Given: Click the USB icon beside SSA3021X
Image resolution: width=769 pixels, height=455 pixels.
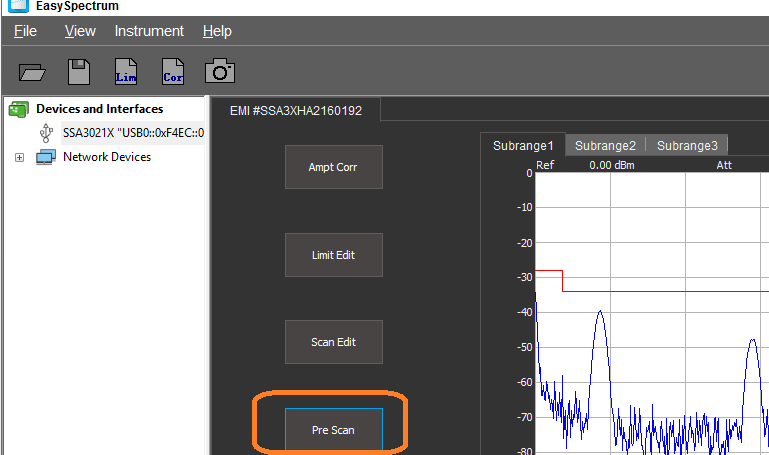Looking at the screenshot, I should [46, 132].
